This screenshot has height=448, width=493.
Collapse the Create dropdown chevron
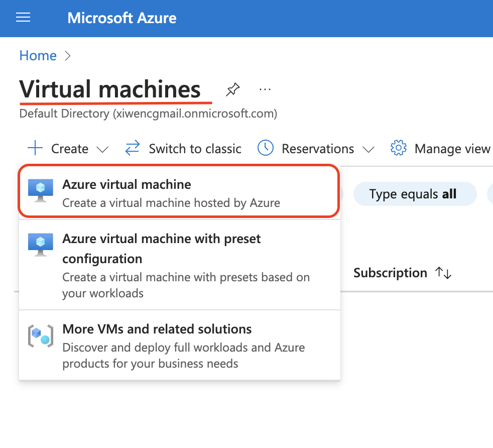(x=102, y=150)
